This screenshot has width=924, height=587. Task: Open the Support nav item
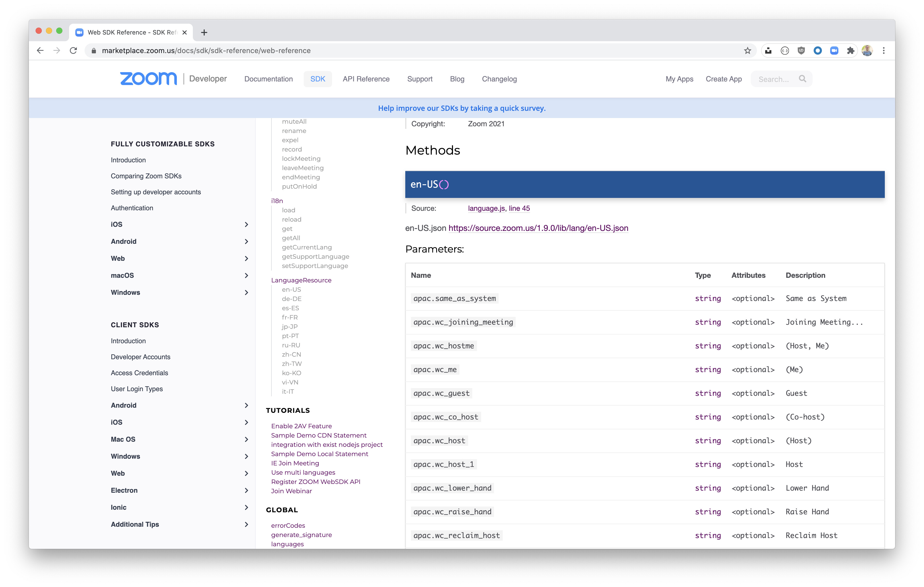[420, 79]
